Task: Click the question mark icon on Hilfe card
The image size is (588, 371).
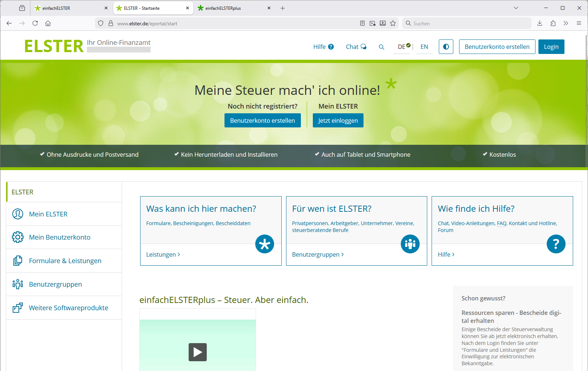Action: (556, 244)
